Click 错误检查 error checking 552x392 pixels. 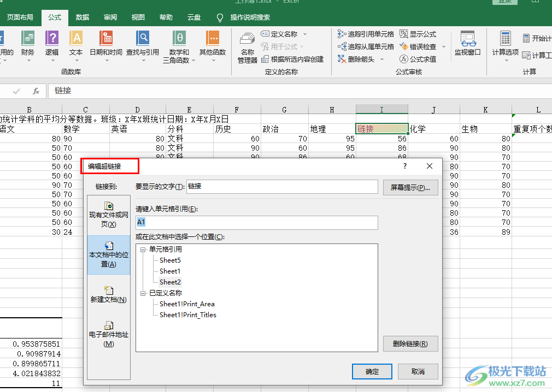point(418,46)
